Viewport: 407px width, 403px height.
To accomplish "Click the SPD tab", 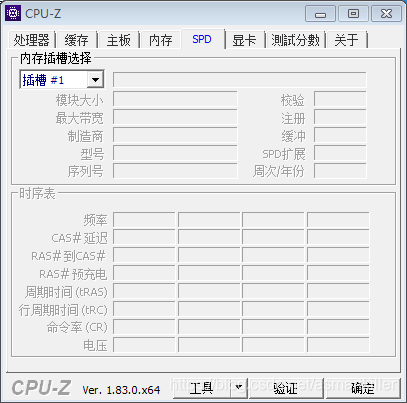I will coord(202,39).
